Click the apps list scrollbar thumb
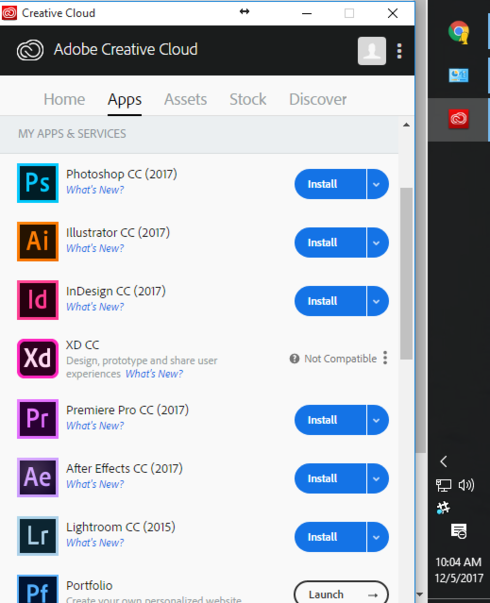The image size is (490, 603). click(x=406, y=273)
